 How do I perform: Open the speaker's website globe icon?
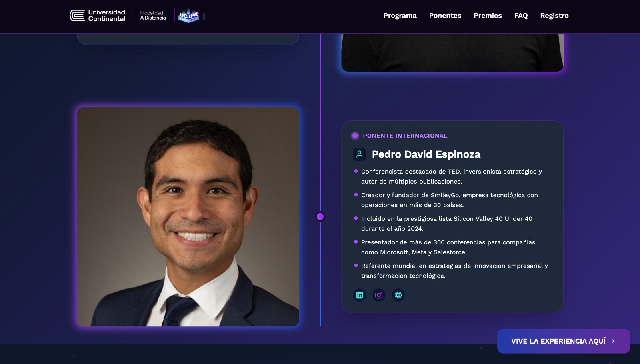click(x=398, y=295)
